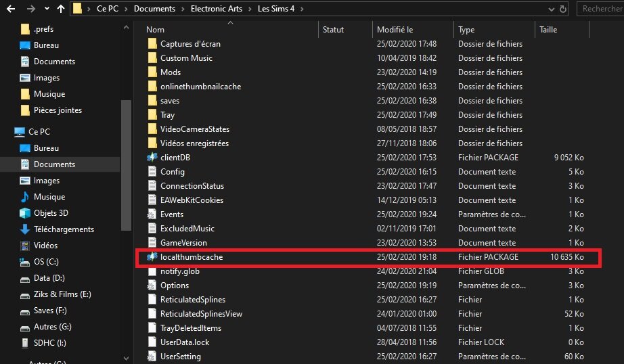Click the clientDB package file icon
Image resolution: width=624 pixels, height=364 pixels.
click(152, 157)
